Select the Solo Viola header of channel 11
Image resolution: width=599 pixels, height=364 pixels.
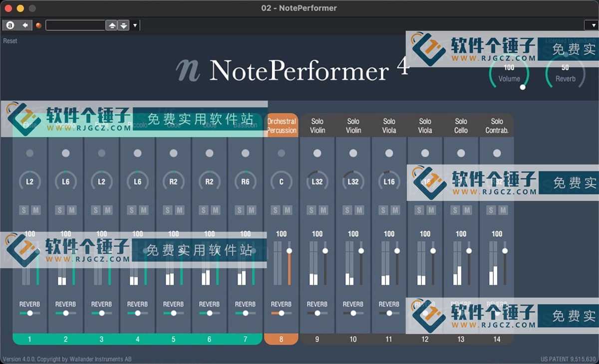pos(389,126)
